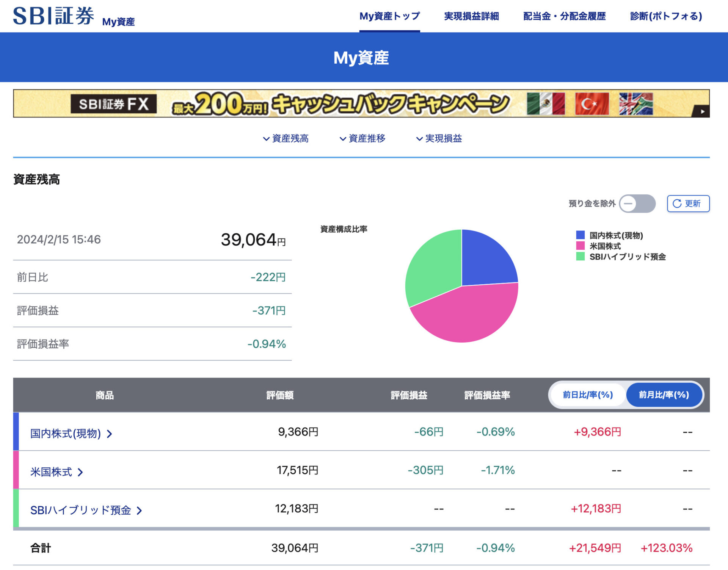Switch table to 前日比/率(%) view
The width and height of the screenshot is (728, 570).
(x=587, y=395)
